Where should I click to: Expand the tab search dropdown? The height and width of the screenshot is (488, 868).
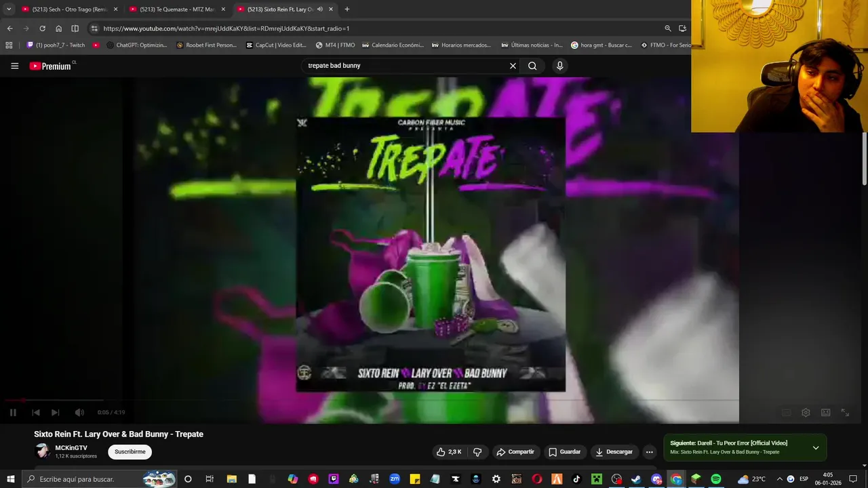(x=9, y=9)
